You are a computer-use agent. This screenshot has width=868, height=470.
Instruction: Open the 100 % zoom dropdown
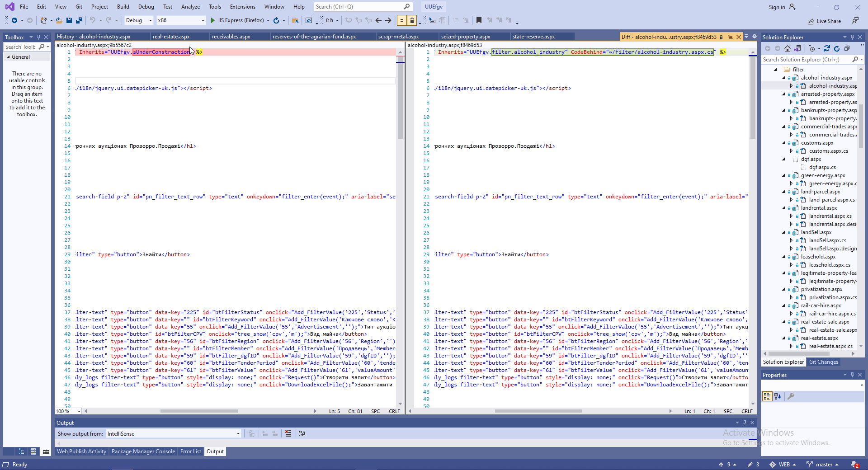[x=68, y=411]
